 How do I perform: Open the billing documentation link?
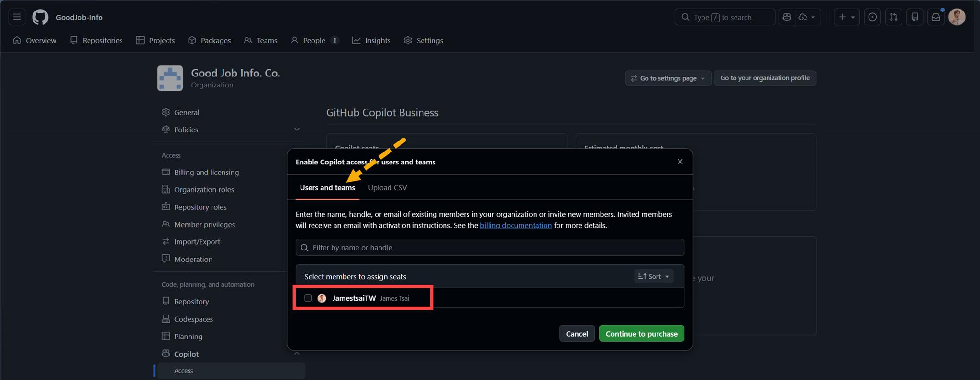pos(515,225)
